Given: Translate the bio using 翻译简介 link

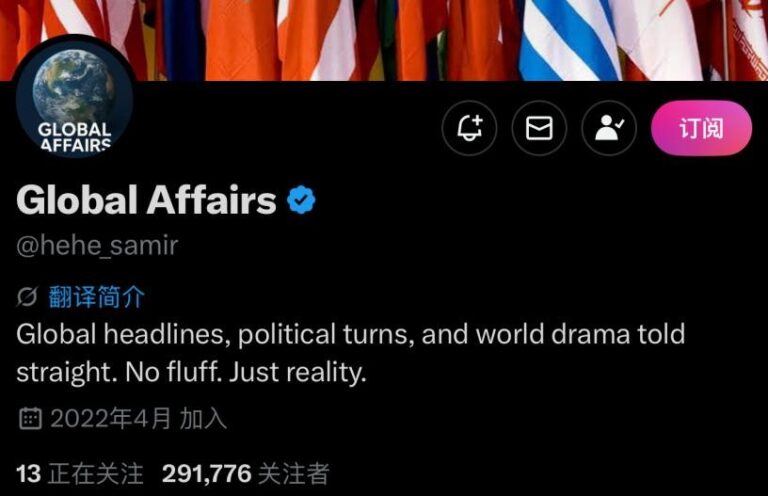Looking at the screenshot, I should click(x=96, y=297).
